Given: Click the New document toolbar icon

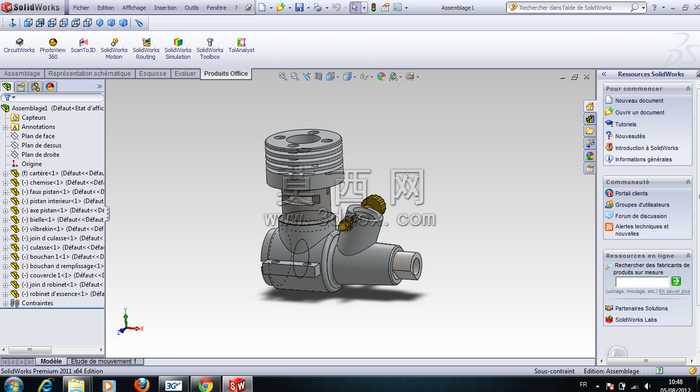Looking at the screenshot, I should point(262,8).
